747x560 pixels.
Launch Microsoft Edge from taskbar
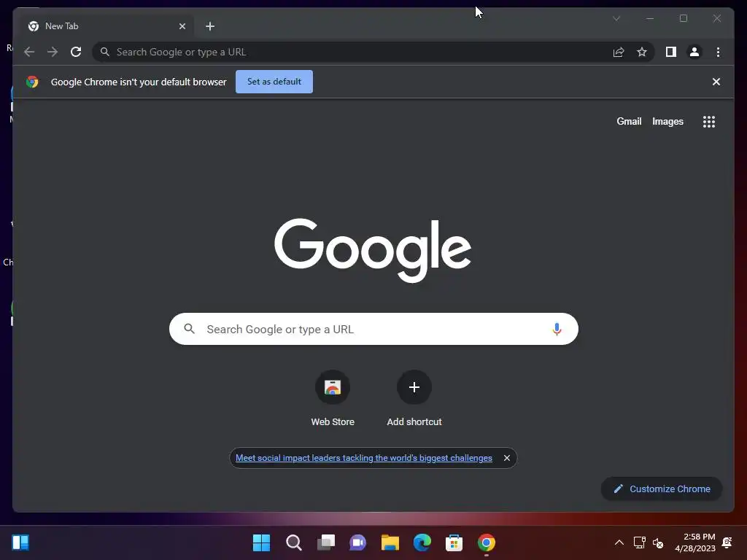pos(422,542)
